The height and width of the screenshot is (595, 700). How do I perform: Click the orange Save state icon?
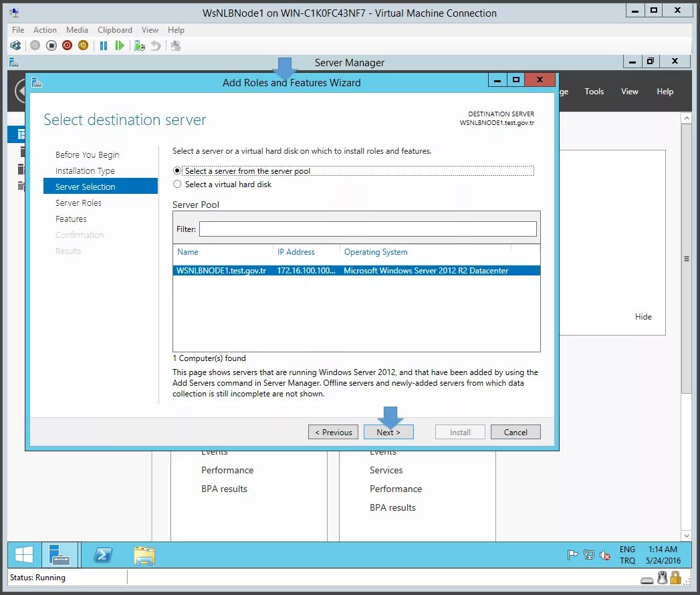tap(83, 45)
